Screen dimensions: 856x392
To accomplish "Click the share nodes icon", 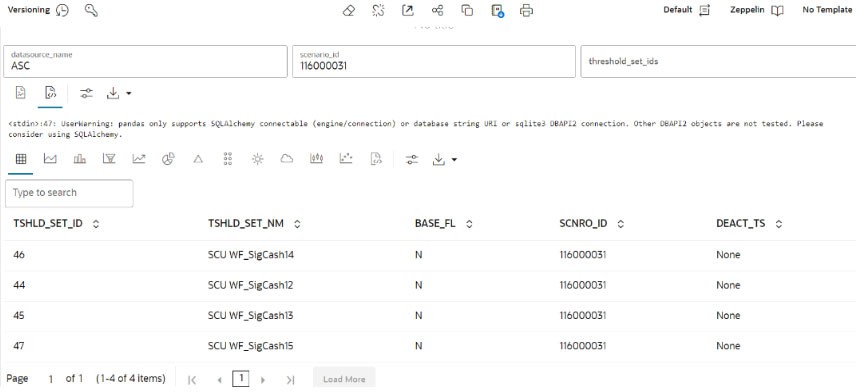I will [437, 10].
